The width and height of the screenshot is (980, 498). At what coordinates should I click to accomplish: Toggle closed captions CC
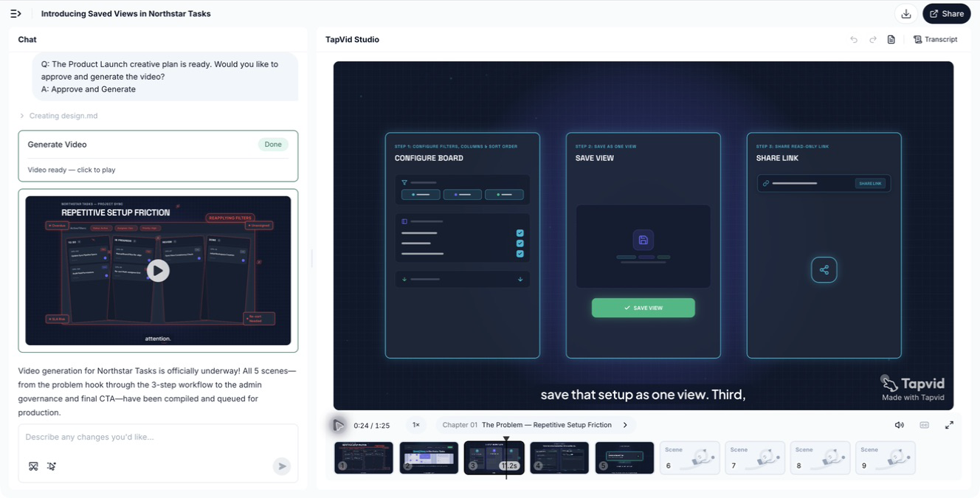click(925, 425)
